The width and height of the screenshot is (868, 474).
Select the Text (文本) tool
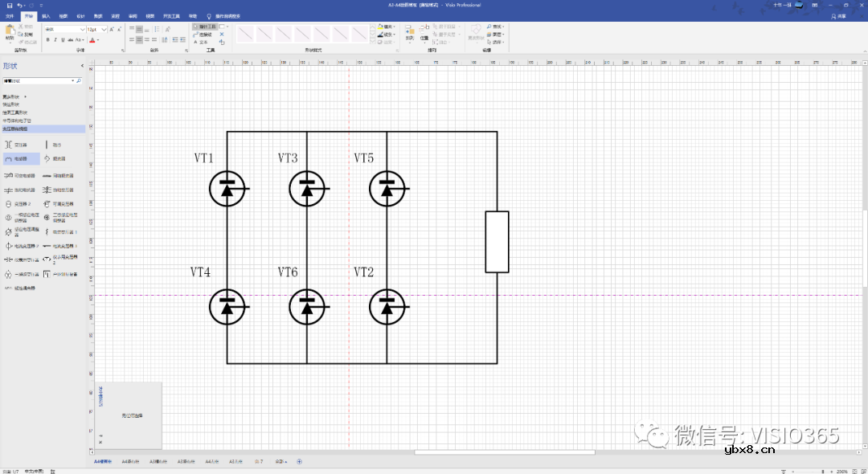[x=203, y=42]
